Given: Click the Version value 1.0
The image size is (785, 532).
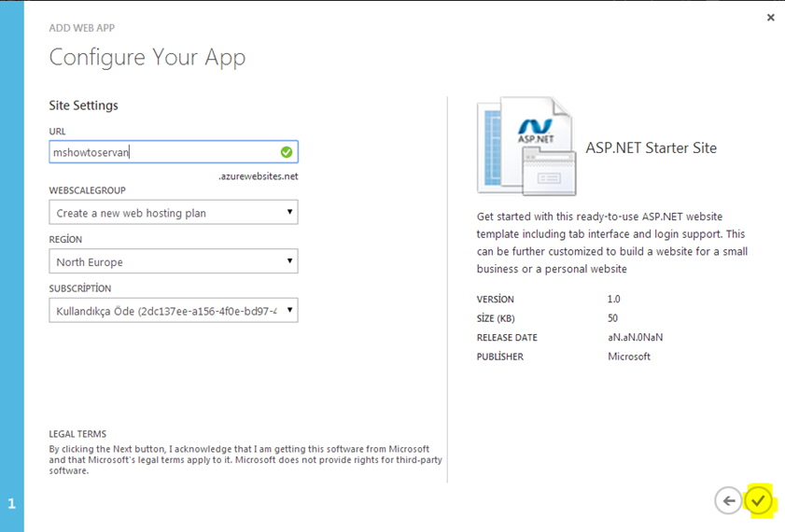Looking at the screenshot, I should 613,300.
